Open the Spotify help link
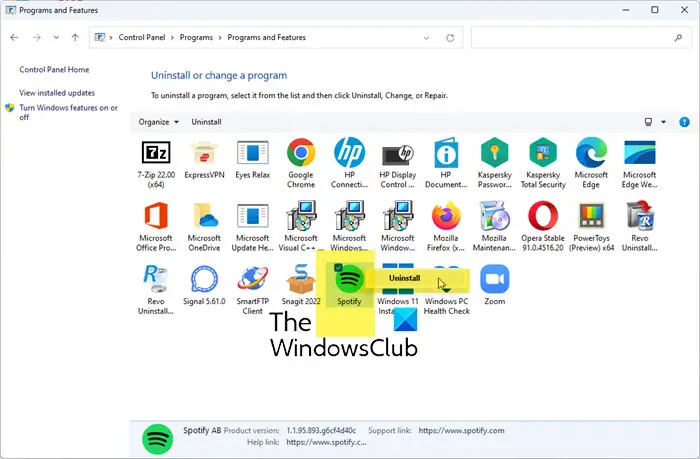The image size is (700, 459). tap(326, 442)
